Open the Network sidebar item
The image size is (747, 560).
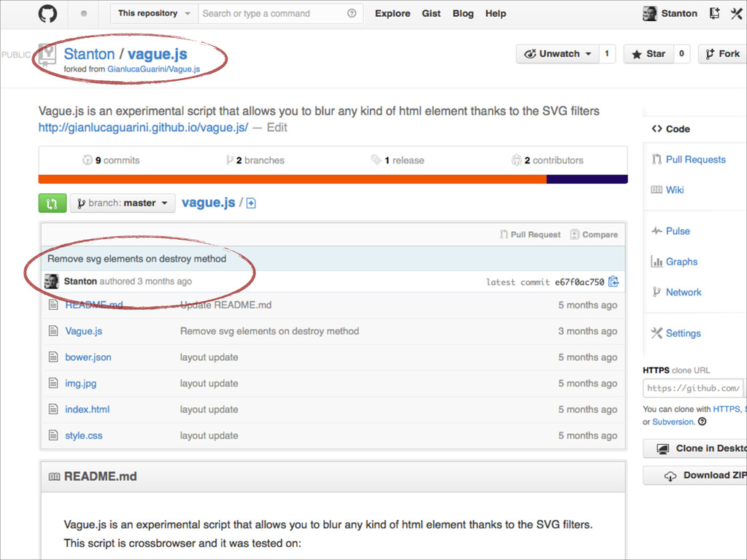pos(676,292)
